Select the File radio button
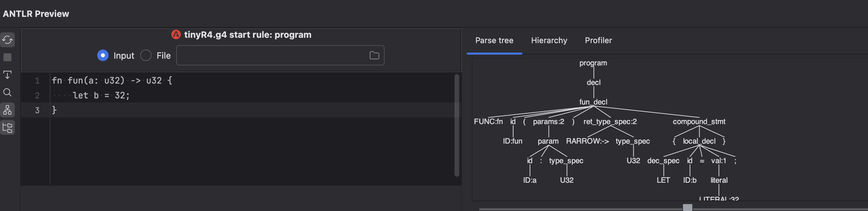This screenshot has height=211, width=868. pyautogui.click(x=146, y=55)
